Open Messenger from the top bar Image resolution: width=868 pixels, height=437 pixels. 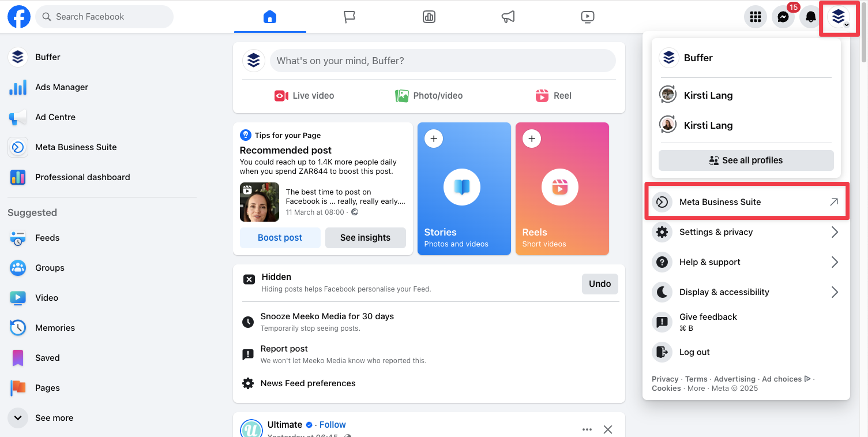(783, 17)
